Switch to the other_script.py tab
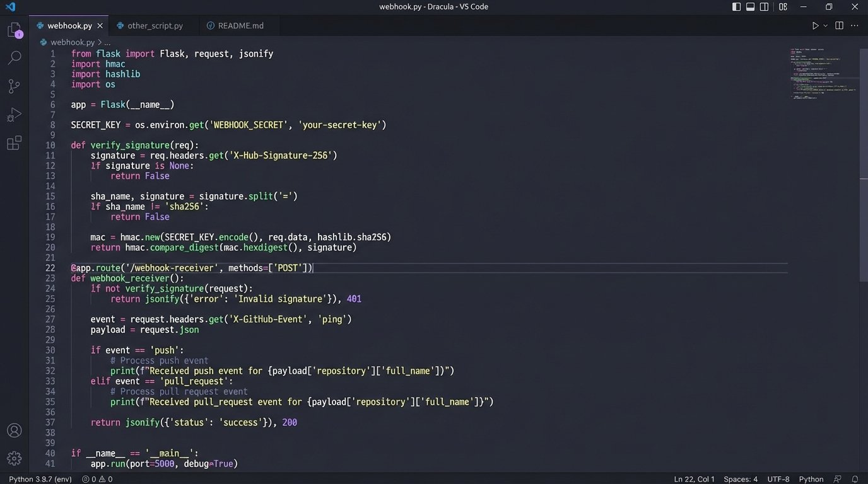The image size is (868, 484). click(x=155, y=26)
